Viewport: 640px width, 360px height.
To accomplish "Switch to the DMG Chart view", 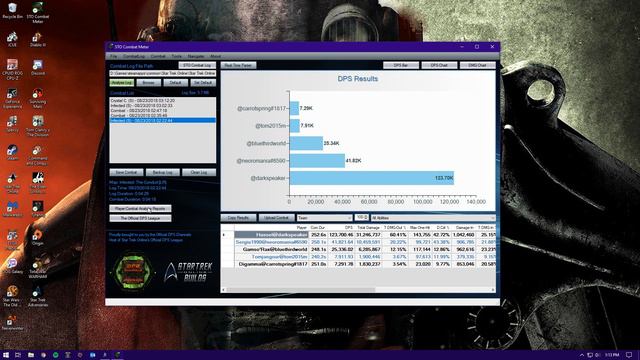I will 477,65.
